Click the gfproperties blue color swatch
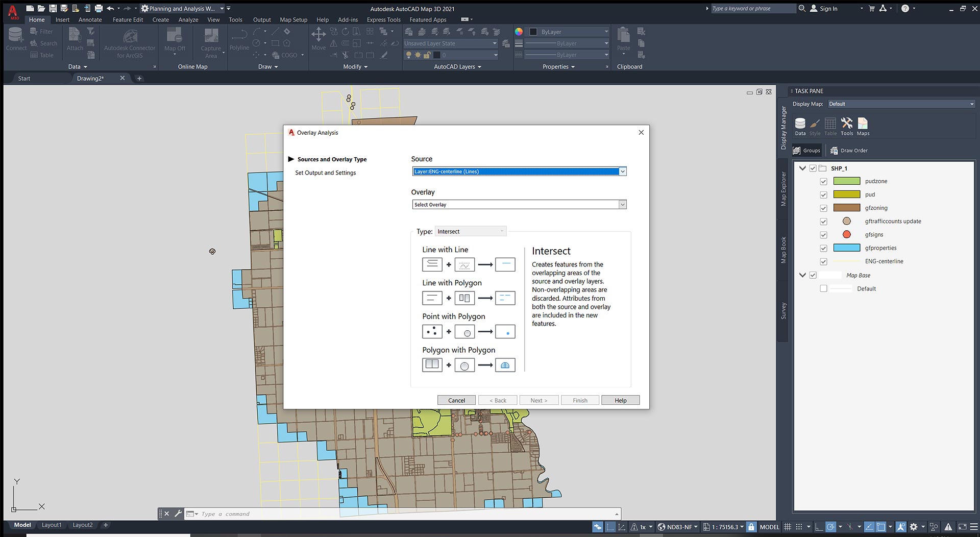 (846, 248)
